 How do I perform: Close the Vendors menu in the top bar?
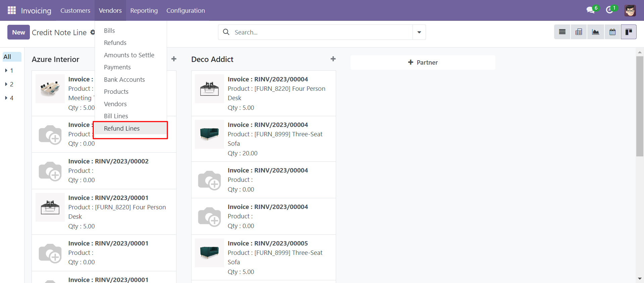110,10
